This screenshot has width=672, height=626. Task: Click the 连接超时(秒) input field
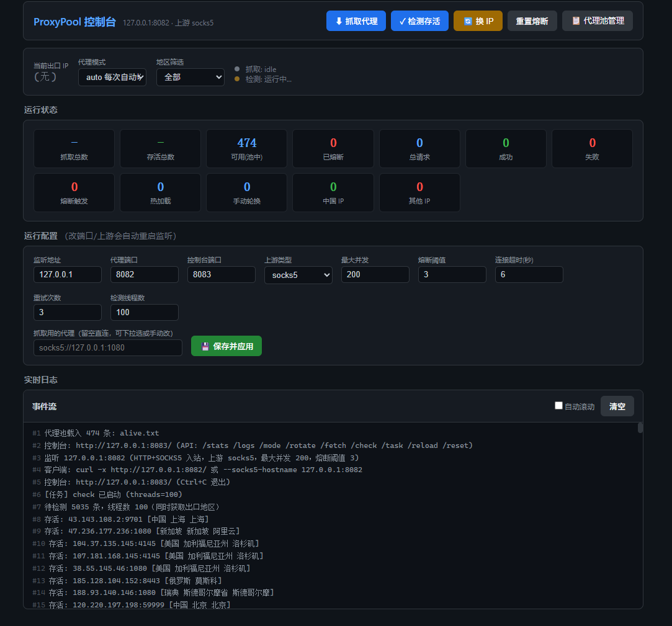pyautogui.click(x=529, y=274)
